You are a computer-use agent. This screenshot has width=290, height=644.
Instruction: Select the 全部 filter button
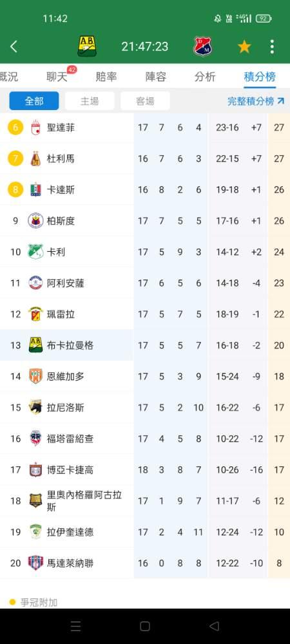[x=34, y=101]
